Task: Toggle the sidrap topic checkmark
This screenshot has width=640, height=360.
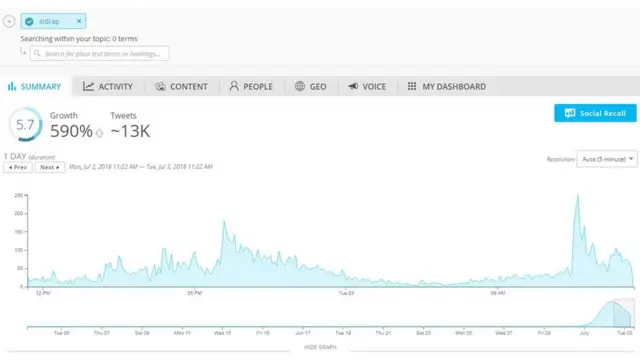Action: pos(29,21)
